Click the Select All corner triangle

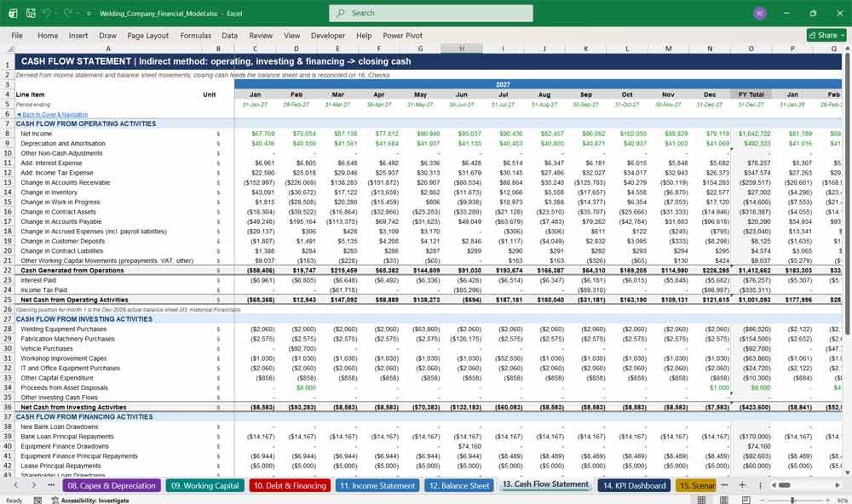(9, 49)
